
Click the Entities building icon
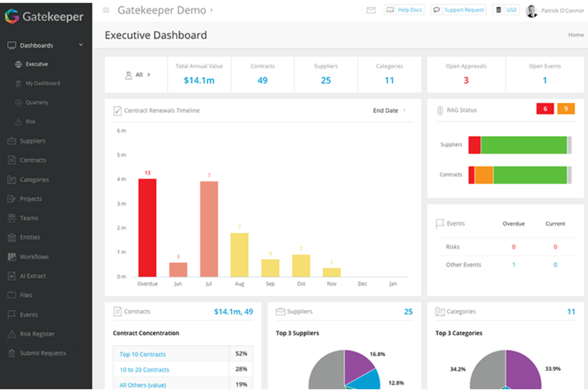click(12, 237)
